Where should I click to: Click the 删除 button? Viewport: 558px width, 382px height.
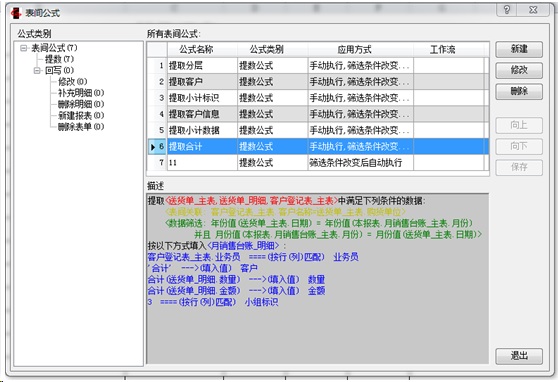click(x=519, y=91)
